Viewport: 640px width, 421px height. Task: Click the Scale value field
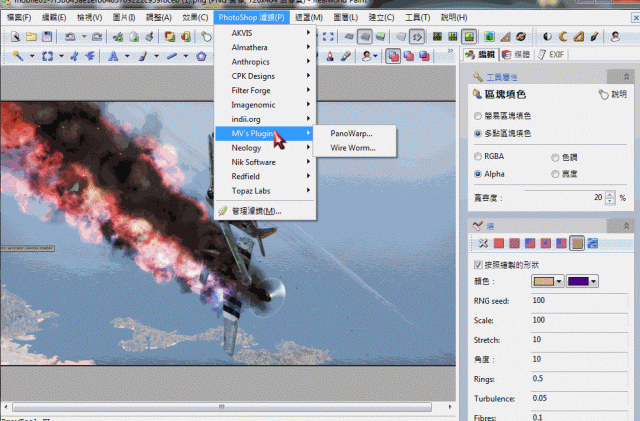pos(579,320)
